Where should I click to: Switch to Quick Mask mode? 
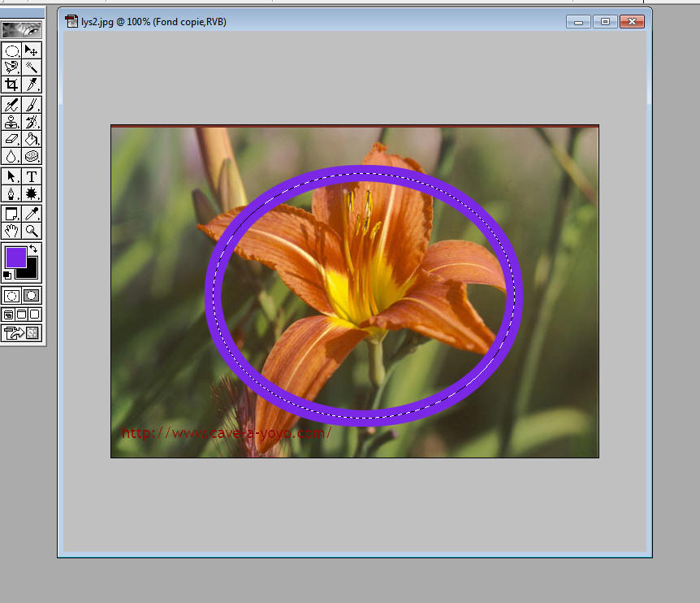pos(31,296)
